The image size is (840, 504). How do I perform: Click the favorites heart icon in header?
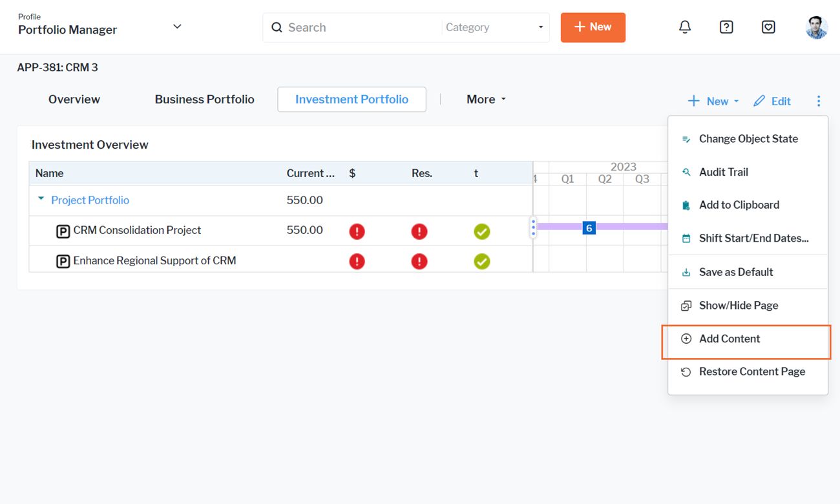(768, 27)
